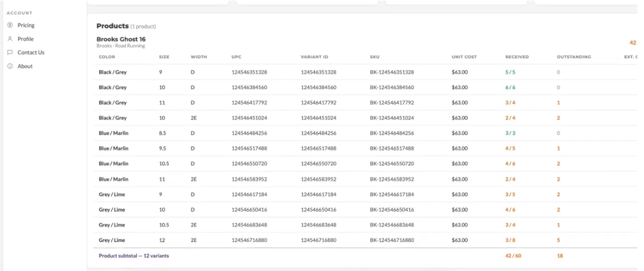644x271 pixels.
Task: Click the Brooks Ghost 16 product title
Action: (x=120, y=39)
